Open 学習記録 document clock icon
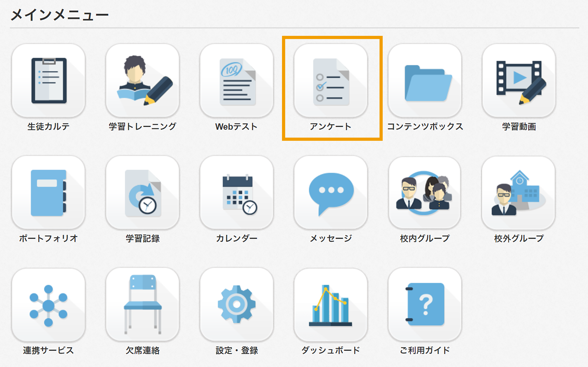 point(143,192)
